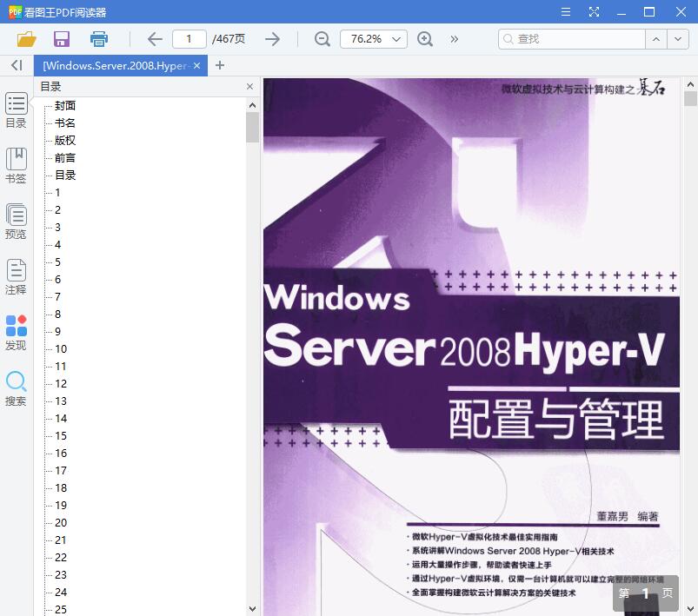
Task: Print the document with the printer icon
Action: click(x=99, y=39)
